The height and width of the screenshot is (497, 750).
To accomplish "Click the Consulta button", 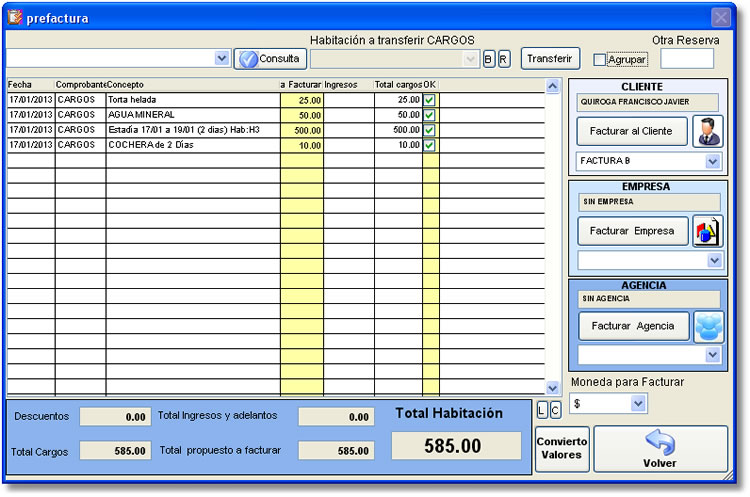I will pyautogui.click(x=270, y=59).
